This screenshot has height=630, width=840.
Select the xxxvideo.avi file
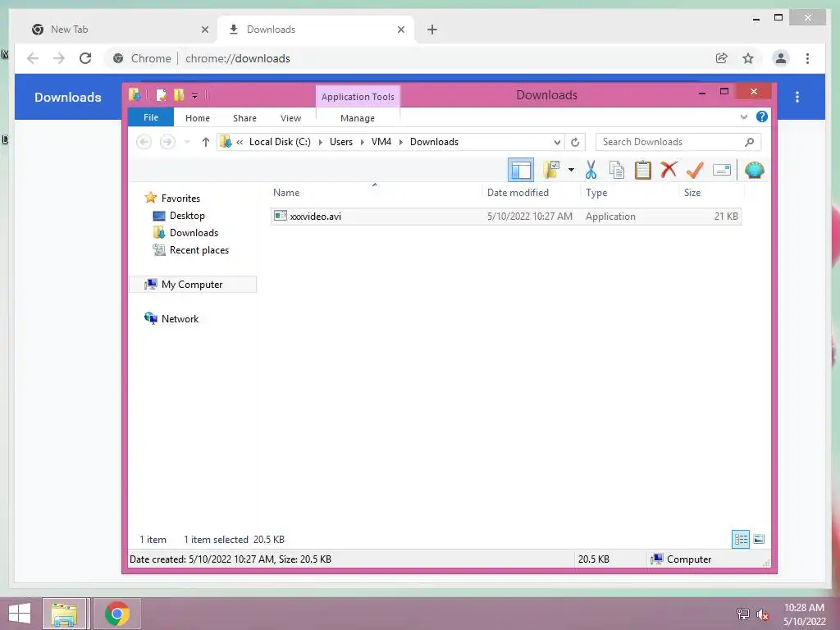coord(505,217)
